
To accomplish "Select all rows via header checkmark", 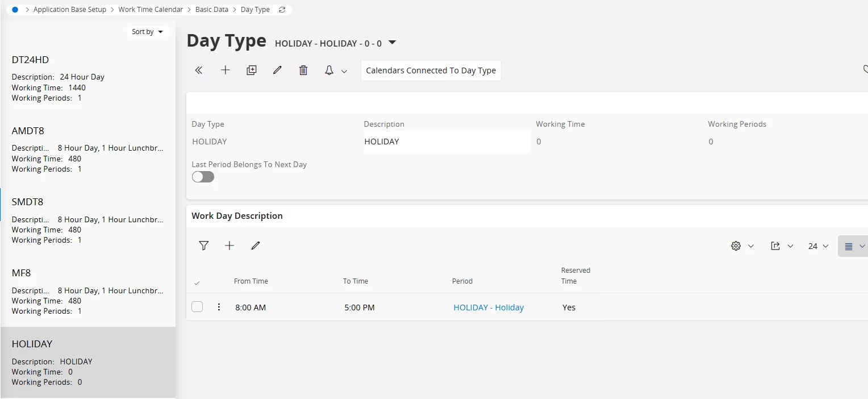I will (197, 282).
